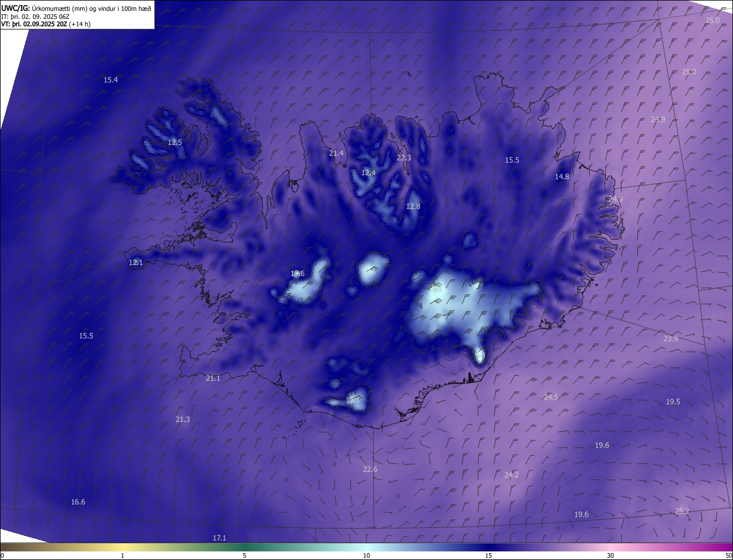
Task: Click the 19.5 value label
Action: coord(673,402)
